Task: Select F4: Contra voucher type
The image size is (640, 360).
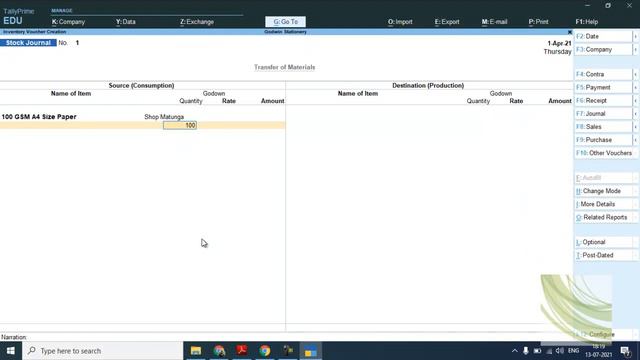Action: 603,74
